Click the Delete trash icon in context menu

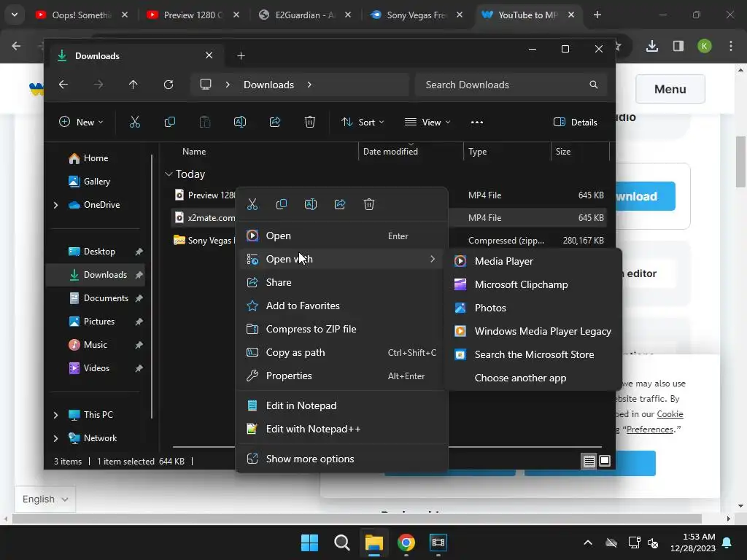click(x=368, y=205)
